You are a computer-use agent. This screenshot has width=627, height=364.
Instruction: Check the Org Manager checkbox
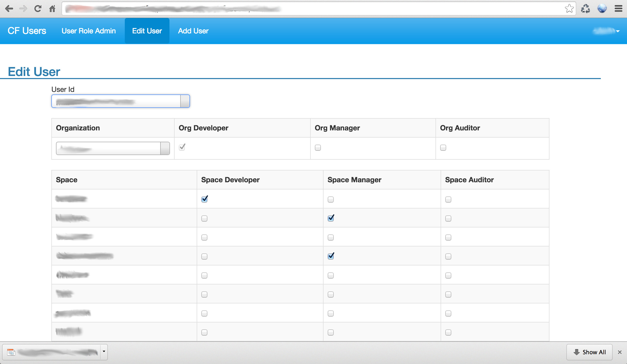318,148
